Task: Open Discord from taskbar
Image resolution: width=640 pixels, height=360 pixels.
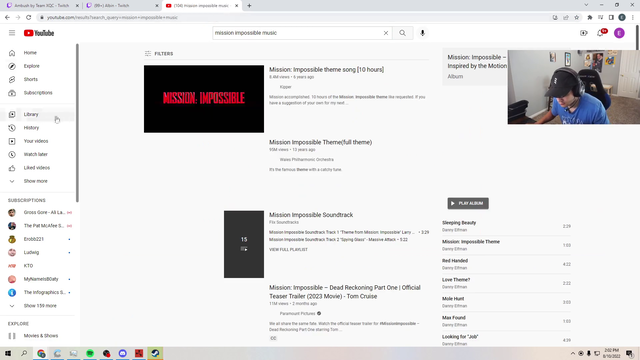Action: click(x=122, y=353)
